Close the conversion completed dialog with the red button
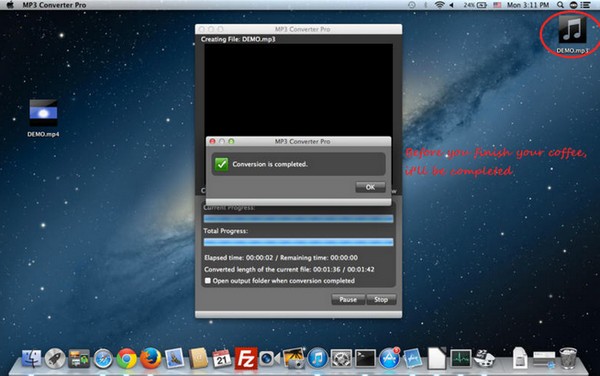This screenshot has width=600, height=376. pyautogui.click(x=212, y=141)
